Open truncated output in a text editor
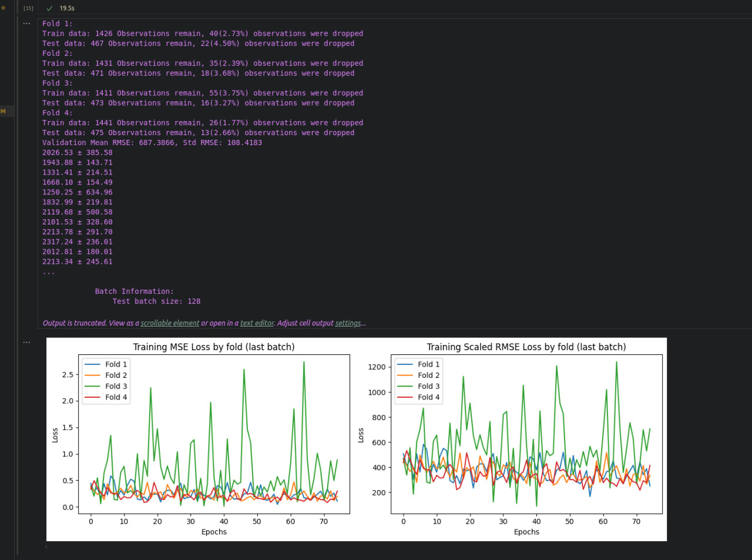The height and width of the screenshot is (560, 752). [256, 323]
